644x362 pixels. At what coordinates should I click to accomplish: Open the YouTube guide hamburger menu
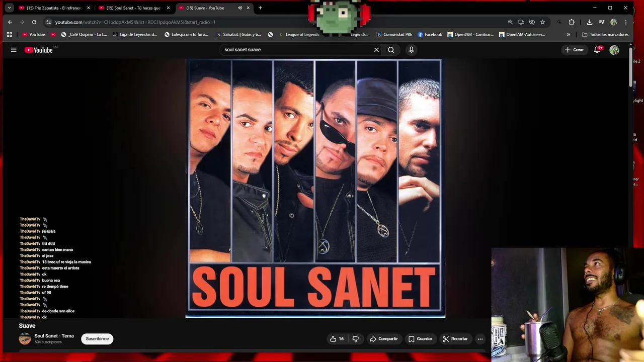click(14, 50)
